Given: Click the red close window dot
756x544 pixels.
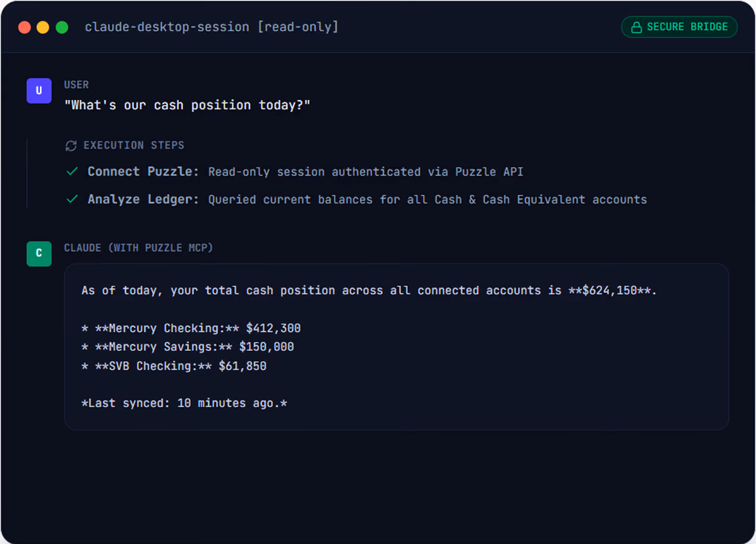Looking at the screenshot, I should [x=25, y=27].
